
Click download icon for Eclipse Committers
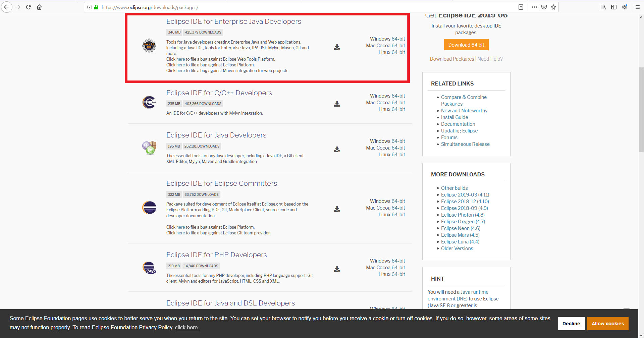pos(337,209)
